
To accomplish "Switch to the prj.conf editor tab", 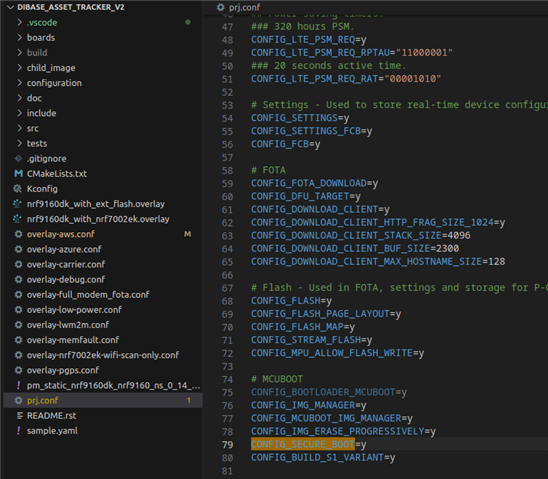I will point(239,7).
